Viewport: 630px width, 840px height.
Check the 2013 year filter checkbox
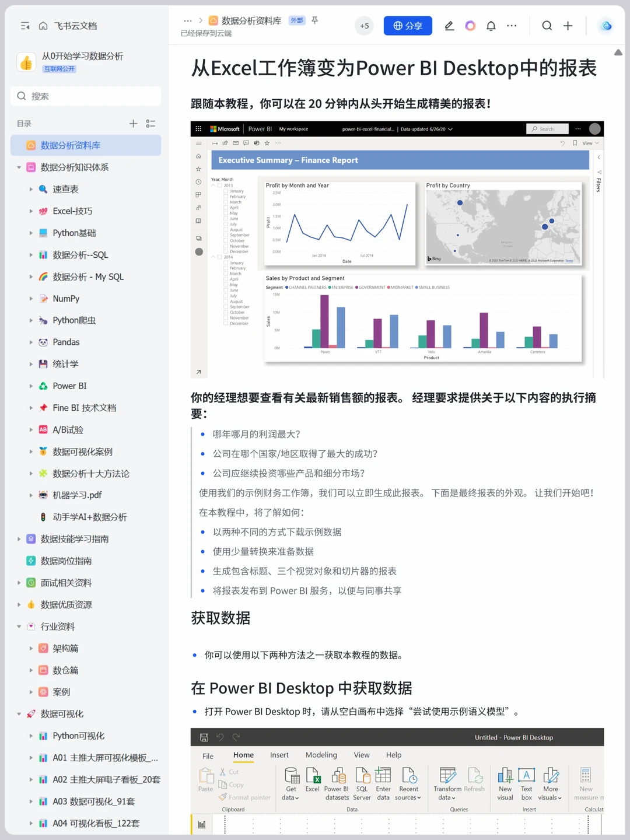click(219, 185)
